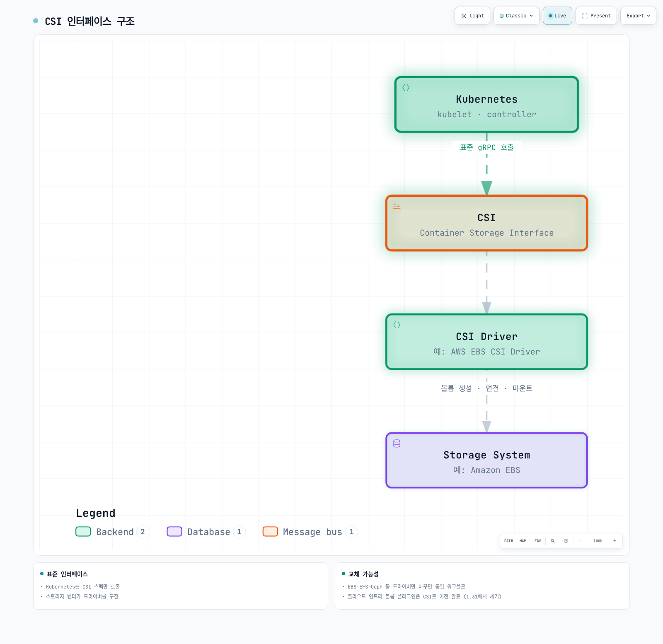This screenshot has width=663, height=644.
Task: Click the '표준 gRPC 호출' edge label
Action: coord(486,147)
